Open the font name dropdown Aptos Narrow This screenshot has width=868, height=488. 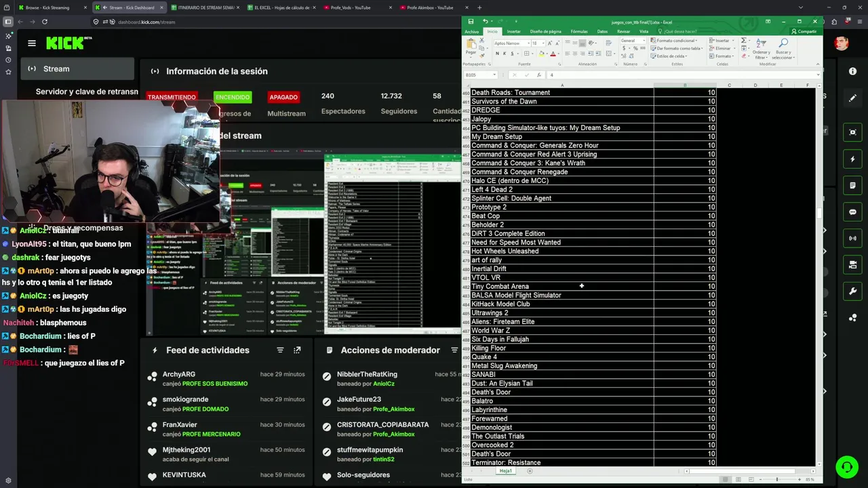[x=529, y=43]
